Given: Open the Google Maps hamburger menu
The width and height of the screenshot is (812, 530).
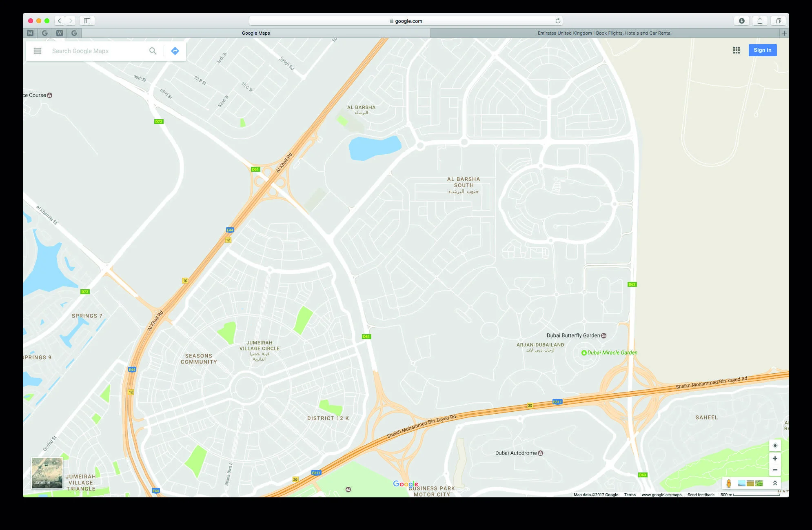Looking at the screenshot, I should click(38, 51).
